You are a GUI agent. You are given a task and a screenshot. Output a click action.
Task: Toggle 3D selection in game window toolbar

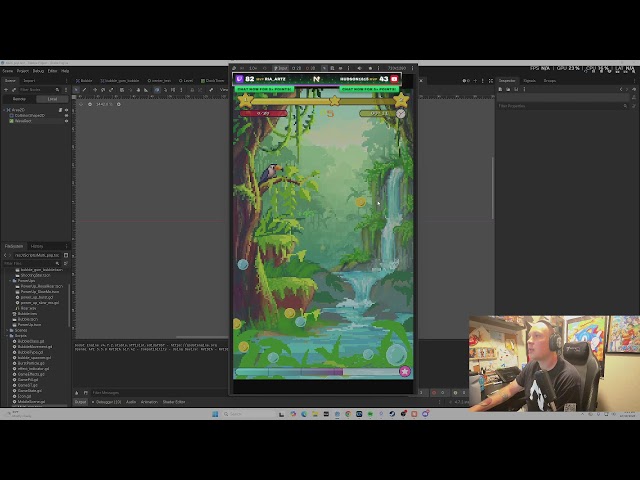(311, 68)
